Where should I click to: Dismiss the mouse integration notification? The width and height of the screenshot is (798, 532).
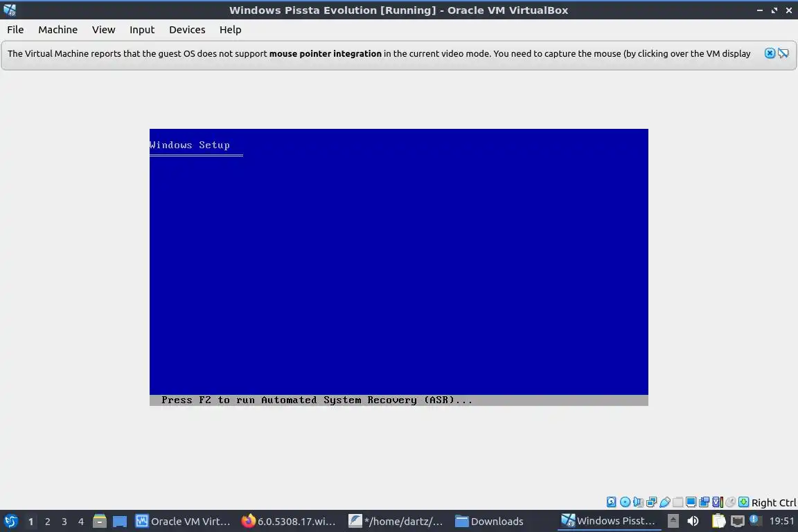pyautogui.click(x=770, y=53)
